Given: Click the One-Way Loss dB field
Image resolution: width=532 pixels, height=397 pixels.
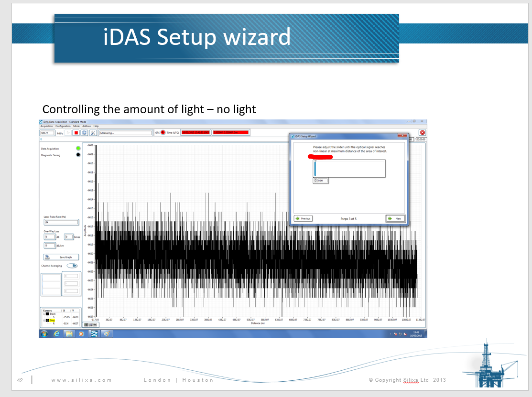Looking at the screenshot, I should tap(50, 236).
